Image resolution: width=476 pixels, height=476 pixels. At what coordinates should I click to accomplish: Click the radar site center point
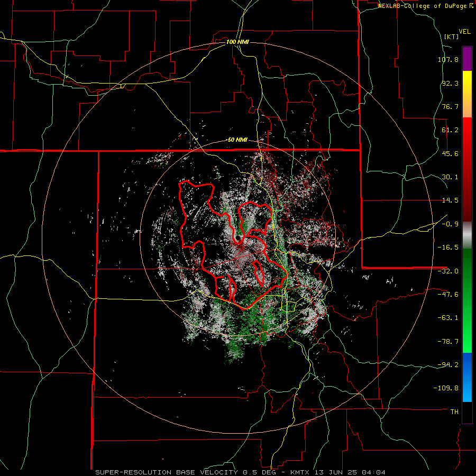tap(237, 238)
